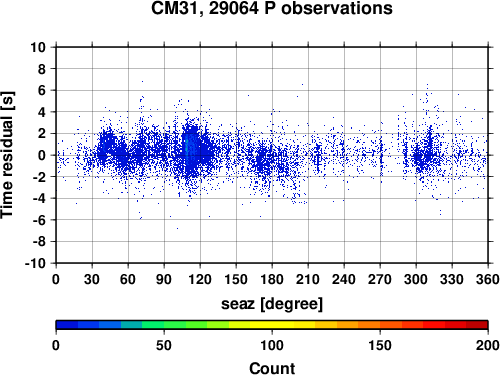Click the dark blue start of colorbar
The width and height of the screenshot is (500, 375).
67,325
